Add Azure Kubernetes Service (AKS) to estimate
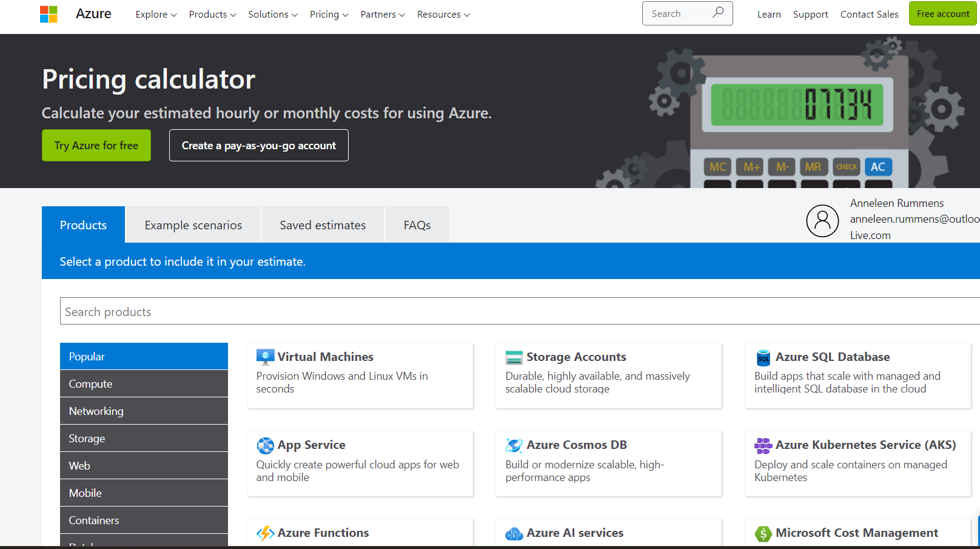This screenshot has height=549, width=980. click(857, 463)
